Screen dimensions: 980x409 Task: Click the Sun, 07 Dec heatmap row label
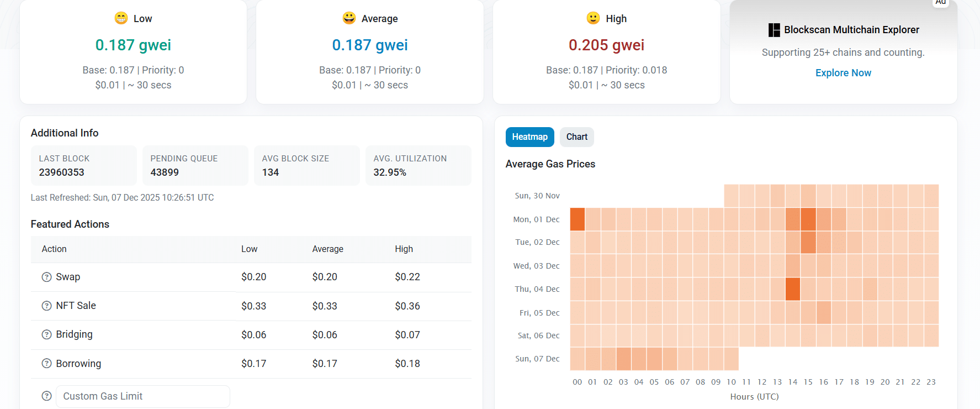(x=537, y=358)
